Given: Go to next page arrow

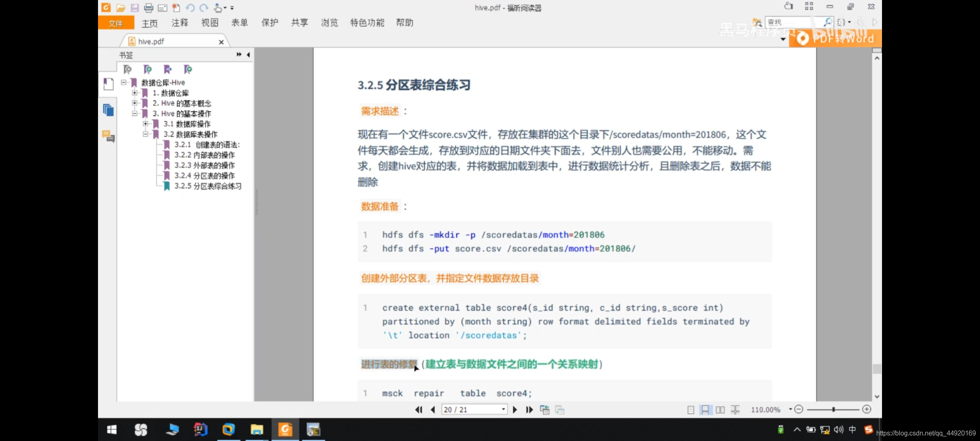Looking at the screenshot, I should tap(515, 410).
